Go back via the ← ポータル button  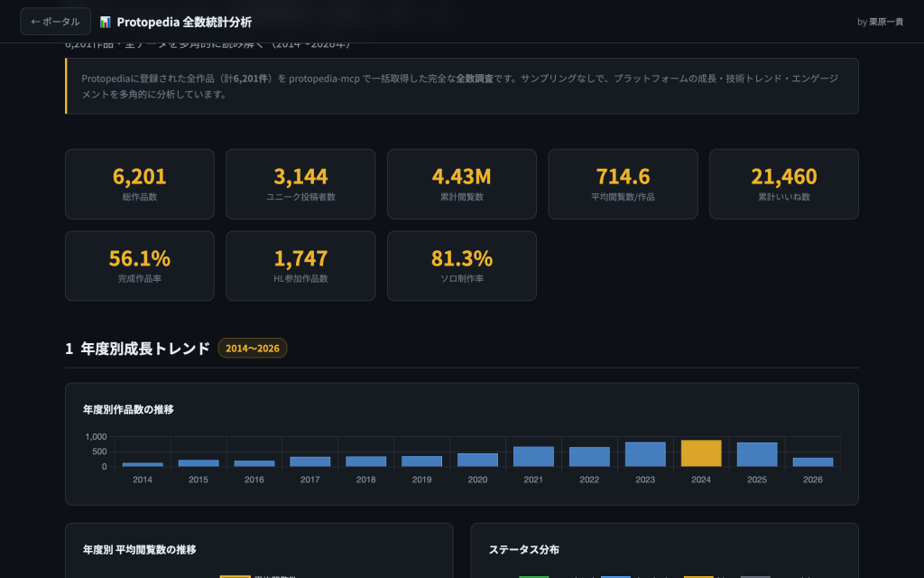pyautogui.click(x=55, y=22)
